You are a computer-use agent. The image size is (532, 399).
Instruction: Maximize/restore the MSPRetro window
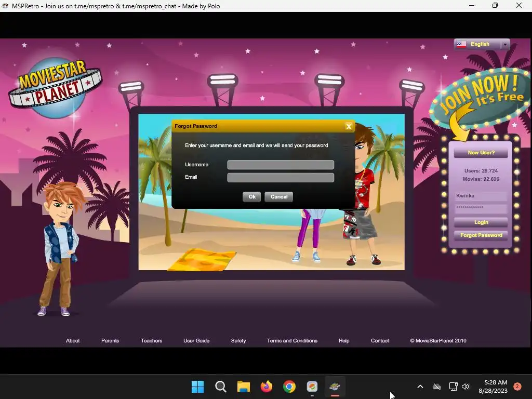pyautogui.click(x=495, y=5)
